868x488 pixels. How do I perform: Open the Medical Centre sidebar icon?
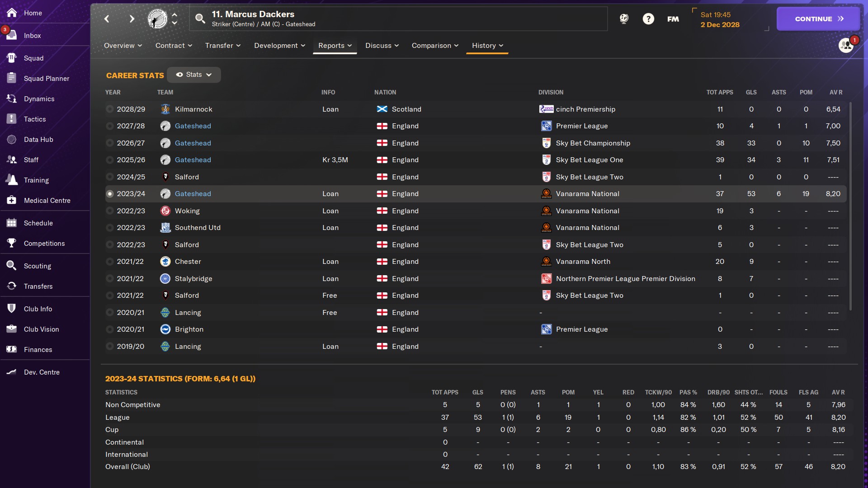pyautogui.click(x=12, y=200)
